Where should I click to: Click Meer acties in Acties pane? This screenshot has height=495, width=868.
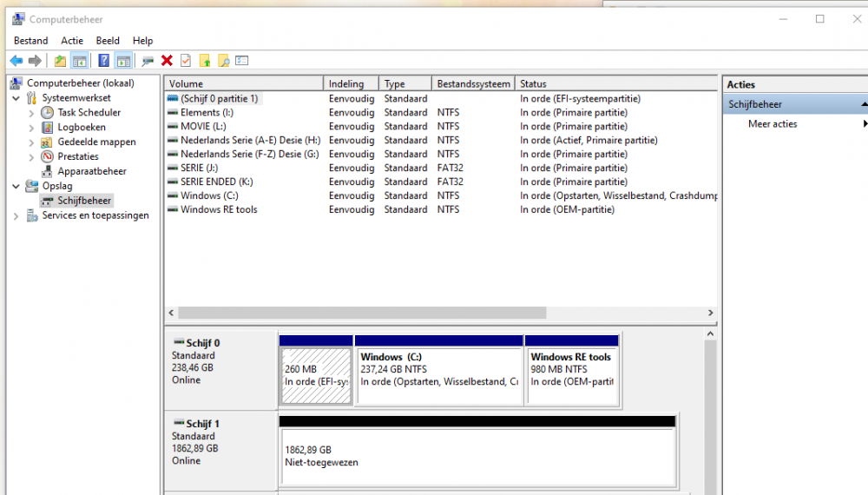coord(773,124)
